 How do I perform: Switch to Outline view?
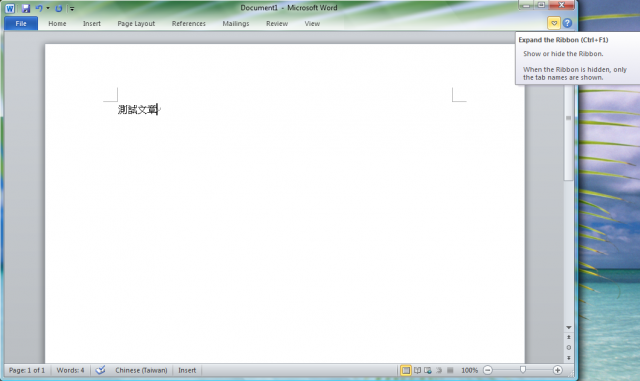point(439,370)
